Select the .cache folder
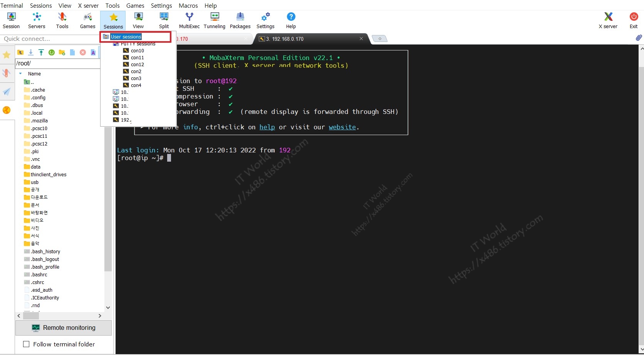Screen dimensions: 644x356 pyautogui.click(x=38, y=90)
